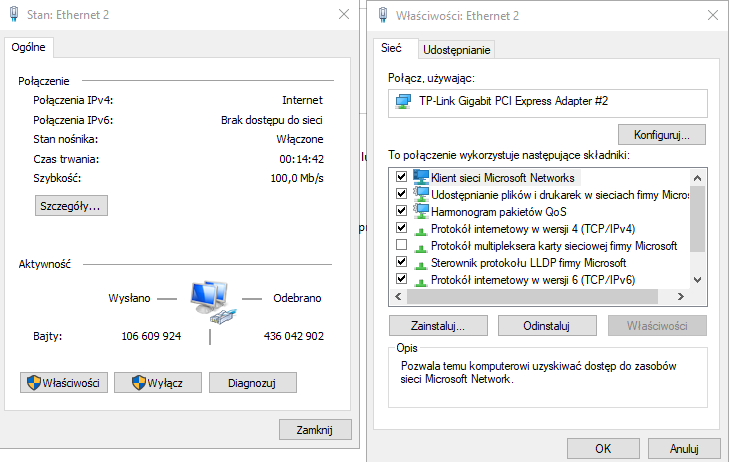Click the Konfiguruj button
Viewport: 734px width, 462px height.
tap(662, 134)
